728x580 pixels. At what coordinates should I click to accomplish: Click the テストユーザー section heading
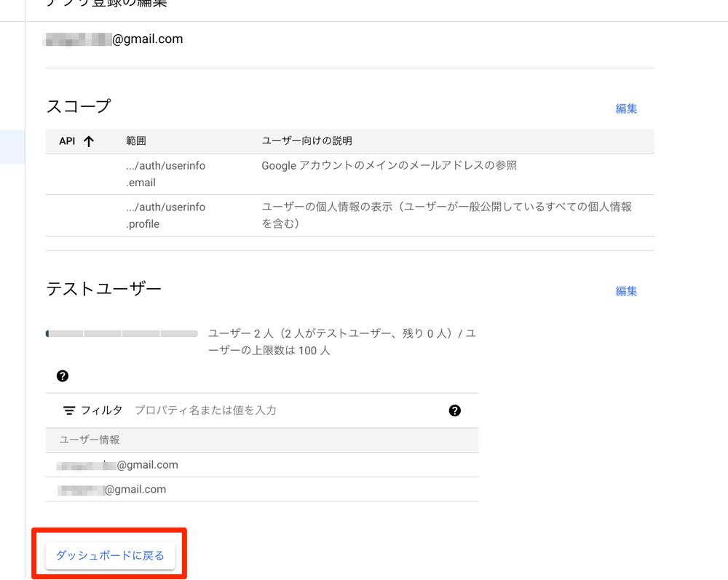(102, 288)
